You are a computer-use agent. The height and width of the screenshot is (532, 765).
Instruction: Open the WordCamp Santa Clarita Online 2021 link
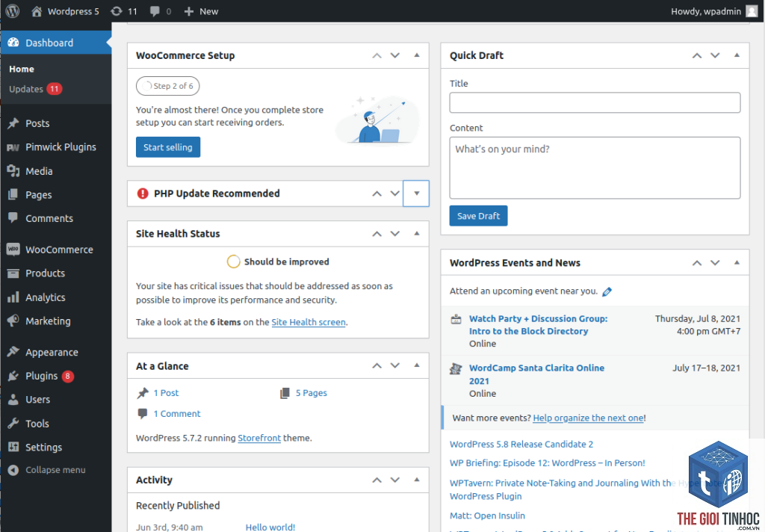pyautogui.click(x=536, y=374)
